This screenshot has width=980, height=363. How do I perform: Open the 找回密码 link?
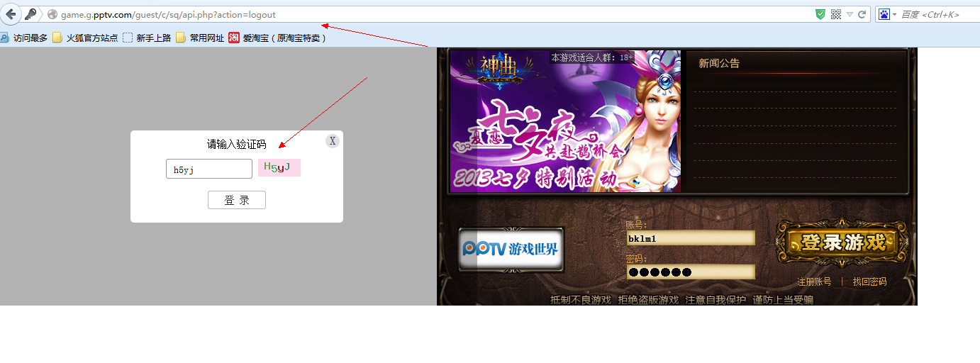[x=869, y=281]
